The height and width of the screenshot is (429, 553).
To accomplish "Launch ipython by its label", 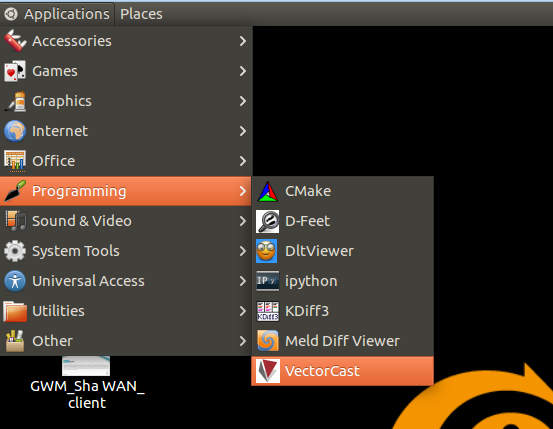I will (311, 282).
